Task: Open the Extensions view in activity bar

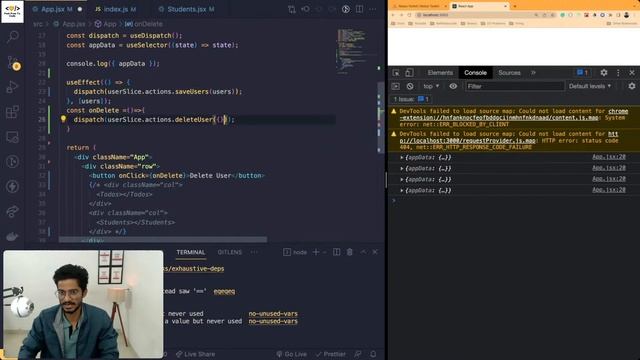Action: point(13,112)
